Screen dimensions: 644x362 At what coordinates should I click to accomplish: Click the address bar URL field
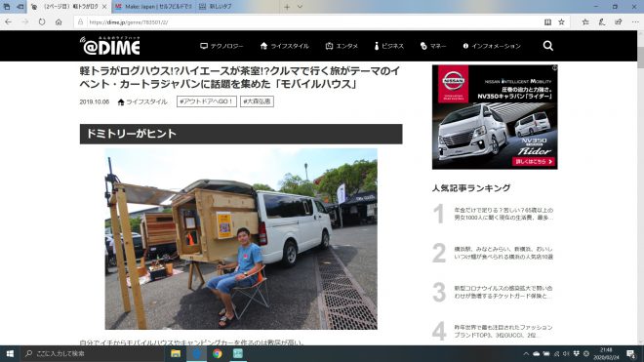[x=312, y=22]
